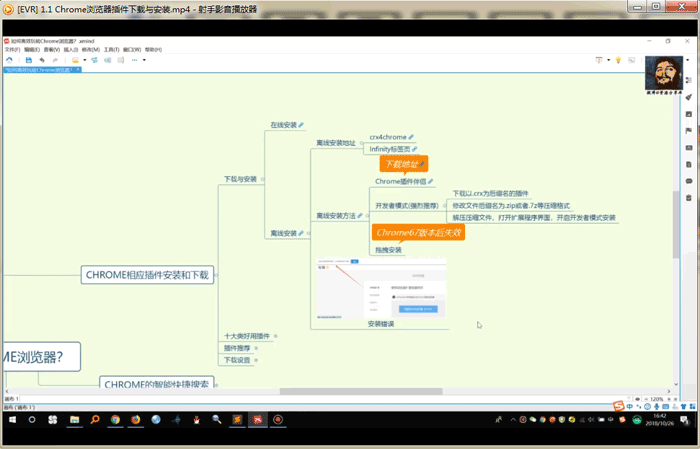Open the notes document panel in sidebar

tap(689, 164)
